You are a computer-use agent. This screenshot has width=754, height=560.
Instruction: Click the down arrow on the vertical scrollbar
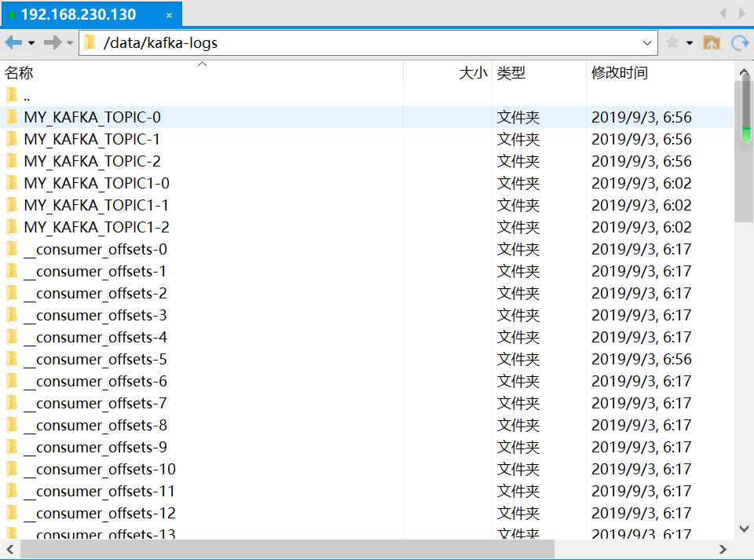tap(744, 529)
